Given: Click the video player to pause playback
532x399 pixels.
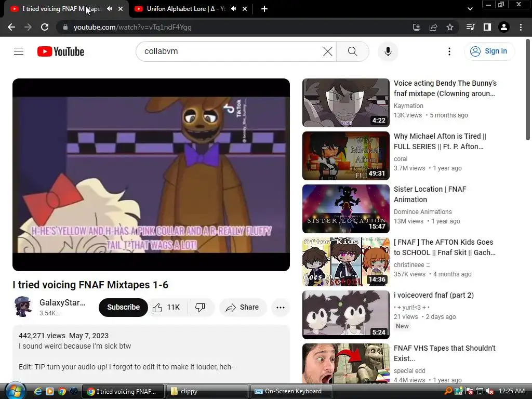Looking at the screenshot, I should coord(151,175).
